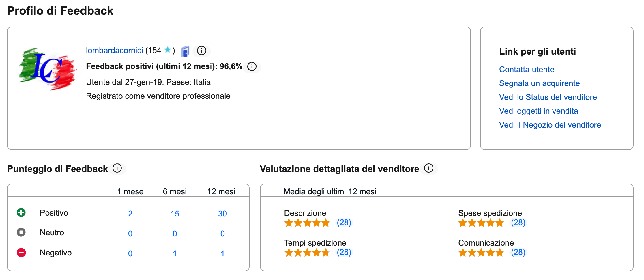Open the lombardacornici username link
644x280 pixels.
[114, 51]
